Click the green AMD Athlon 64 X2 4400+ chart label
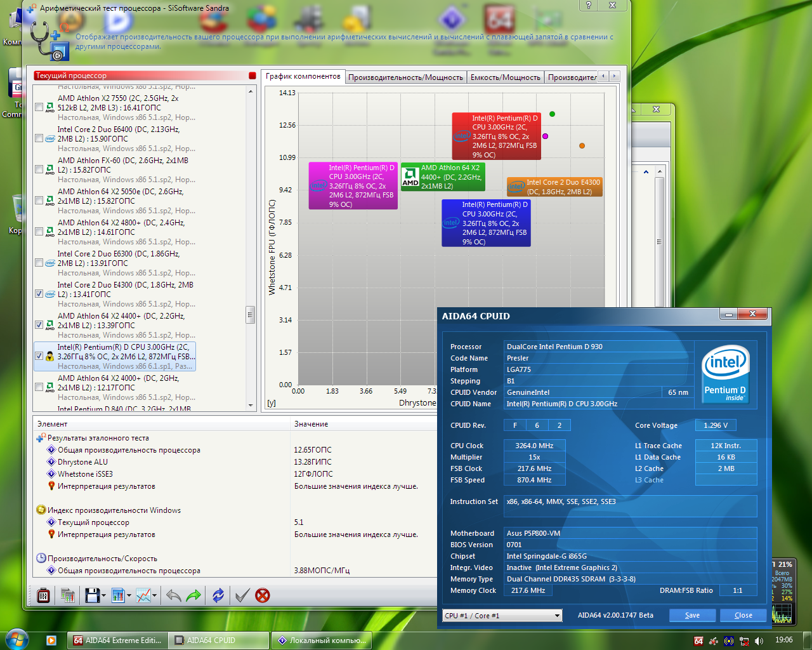Viewport: 812px width, 650px height. click(x=443, y=177)
